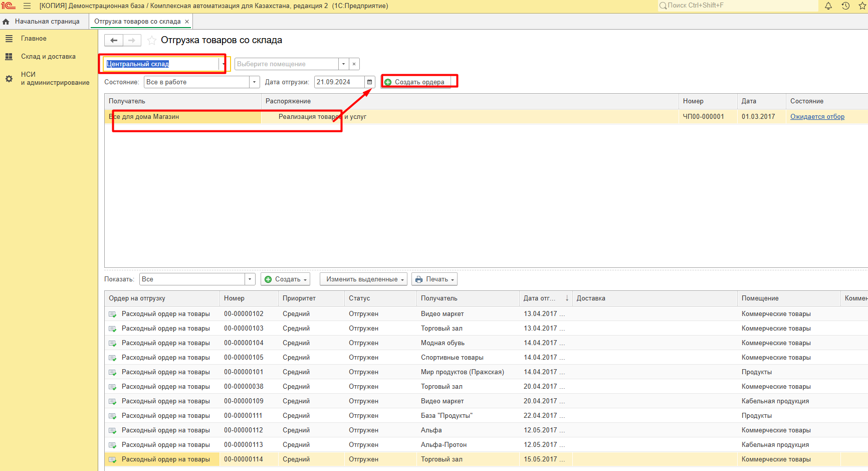868x471 pixels.
Task: Open calendar picker for shipment date
Action: click(370, 82)
